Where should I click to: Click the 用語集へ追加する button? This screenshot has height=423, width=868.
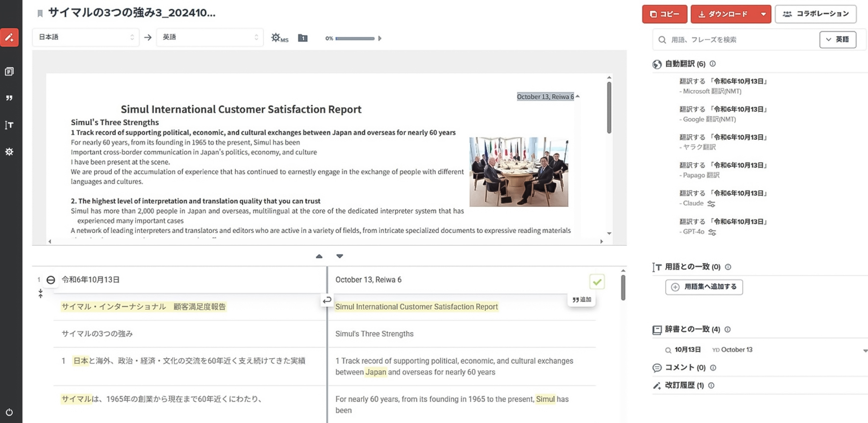[x=704, y=287]
